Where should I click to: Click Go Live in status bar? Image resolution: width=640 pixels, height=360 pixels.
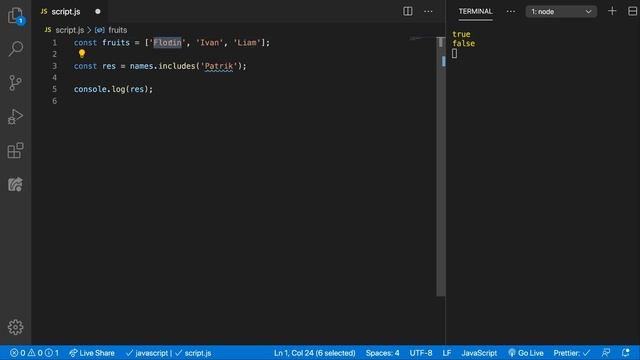(526, 353)
